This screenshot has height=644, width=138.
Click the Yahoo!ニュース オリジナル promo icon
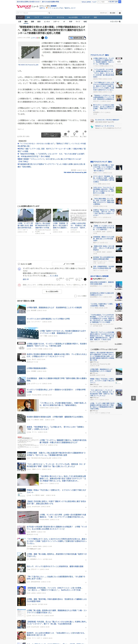point(92,127)
